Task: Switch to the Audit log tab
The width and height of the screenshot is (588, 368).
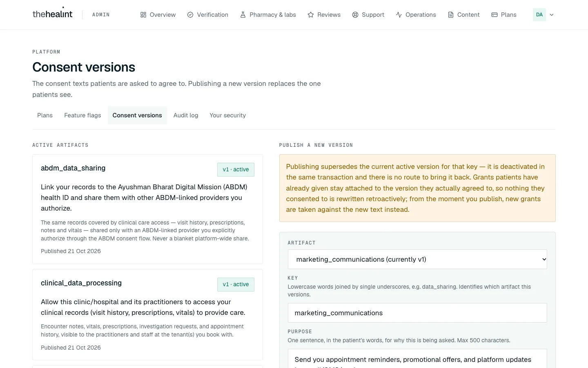Action: coord(186,115)
